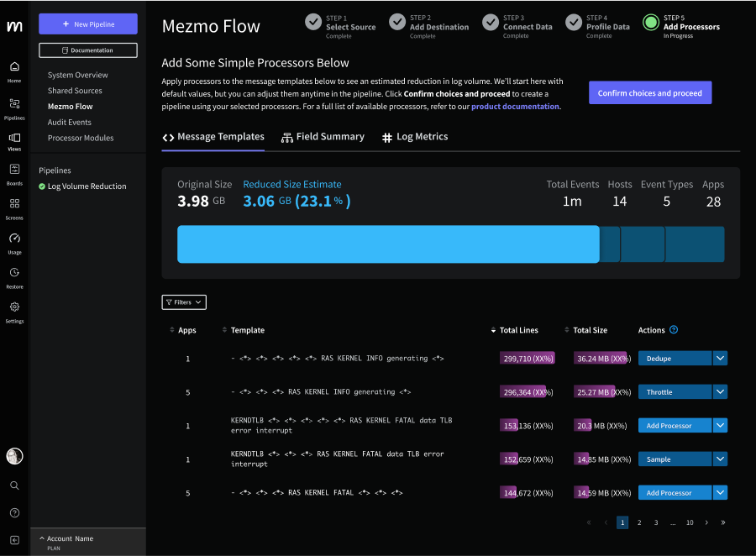The width and height of the screenshot is (756, 556).
Task: Click Confirm choices and proceed
Action: 649,93
